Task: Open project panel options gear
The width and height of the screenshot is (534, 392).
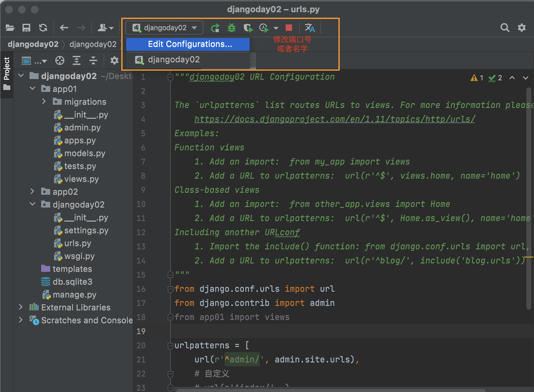Action: [x=114, y=60]
